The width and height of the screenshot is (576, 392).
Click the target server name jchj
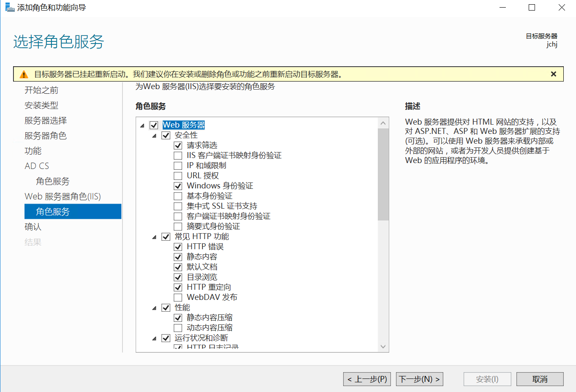(552, 44)
